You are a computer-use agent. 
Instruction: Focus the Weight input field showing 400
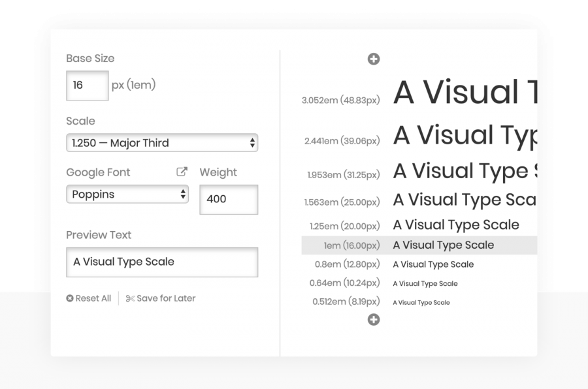(x=229, y=199)
